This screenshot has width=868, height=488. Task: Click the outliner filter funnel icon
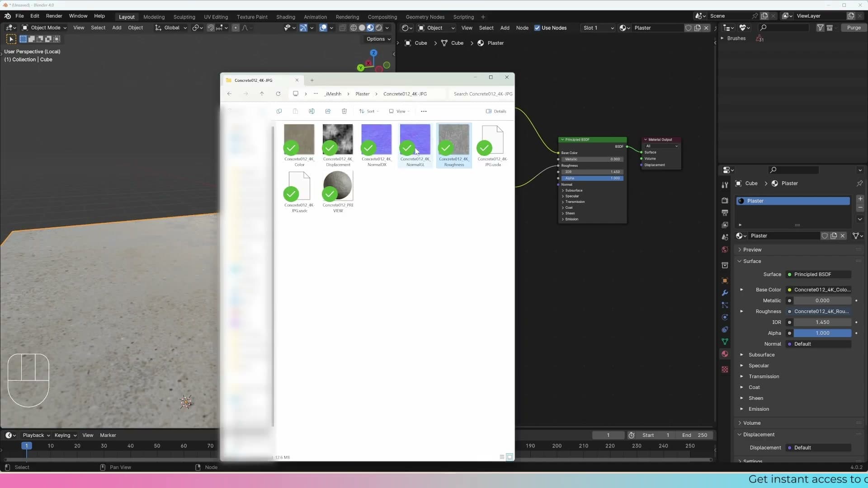click(x=820, y=28)
